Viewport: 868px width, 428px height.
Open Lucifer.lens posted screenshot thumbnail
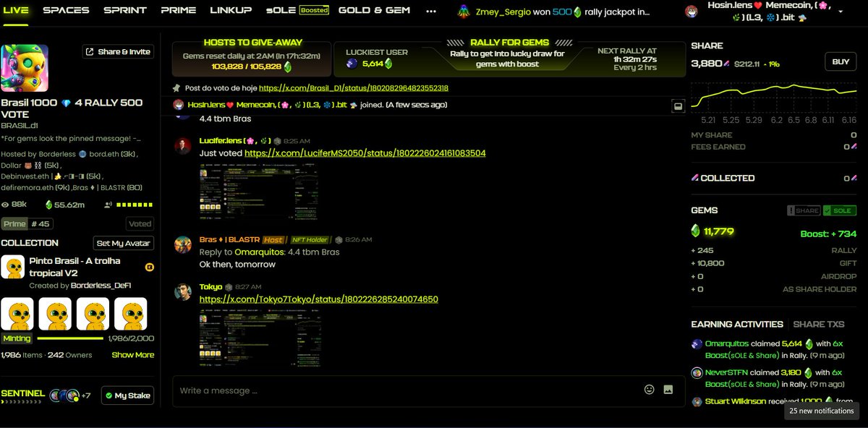point(258,192)
